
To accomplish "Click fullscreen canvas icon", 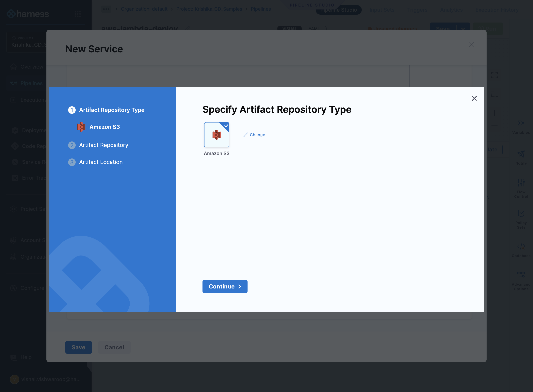I will point(494,75).
